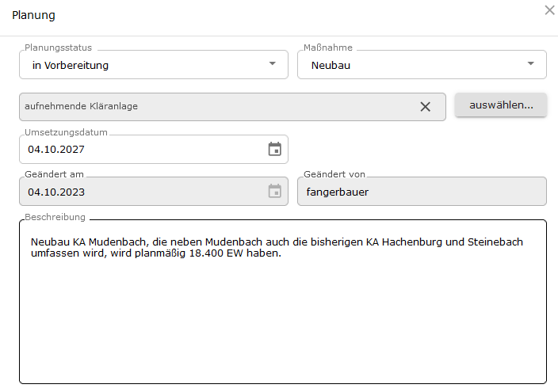558x392 pixels.
Task: Click the 'Neubau' Maßnahme value
Action: [331, 66]
